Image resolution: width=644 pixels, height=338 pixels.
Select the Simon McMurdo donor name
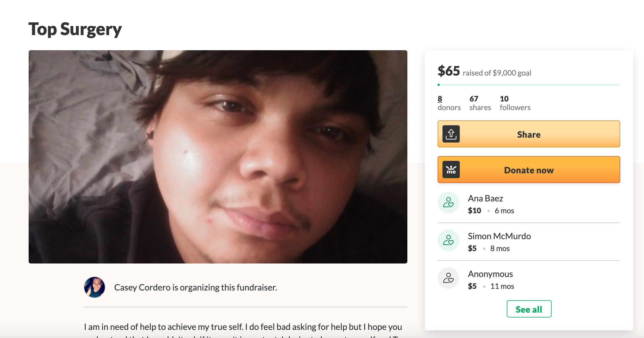click(499, 236)
